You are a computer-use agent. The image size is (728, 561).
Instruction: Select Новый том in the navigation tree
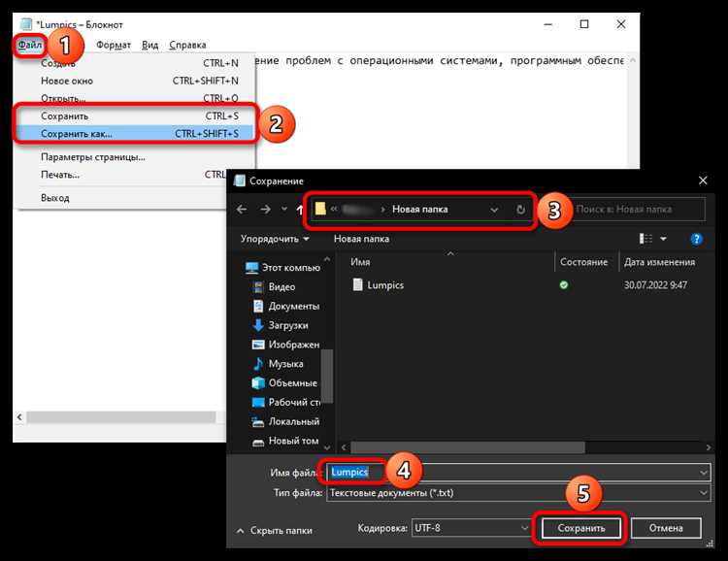pos(285,441)
